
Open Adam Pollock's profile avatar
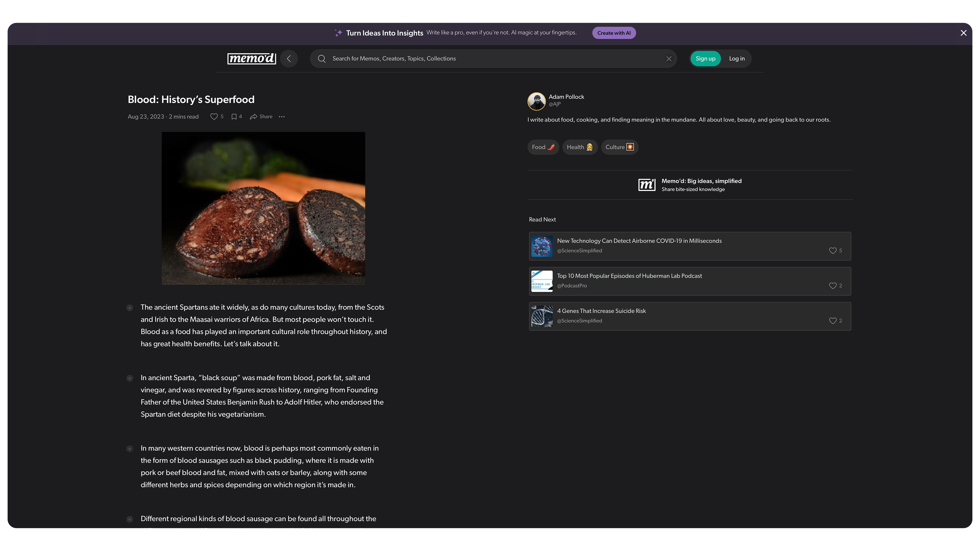click(x=536, y=101)
